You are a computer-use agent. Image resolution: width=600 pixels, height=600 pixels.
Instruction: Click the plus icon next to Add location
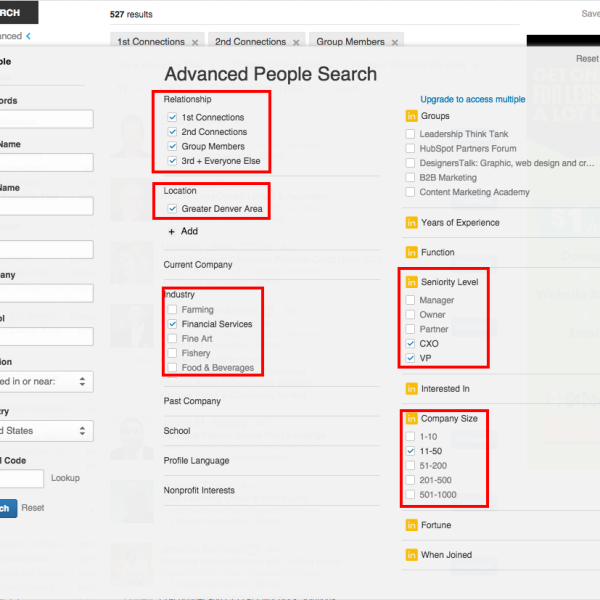tap(171, 232)
